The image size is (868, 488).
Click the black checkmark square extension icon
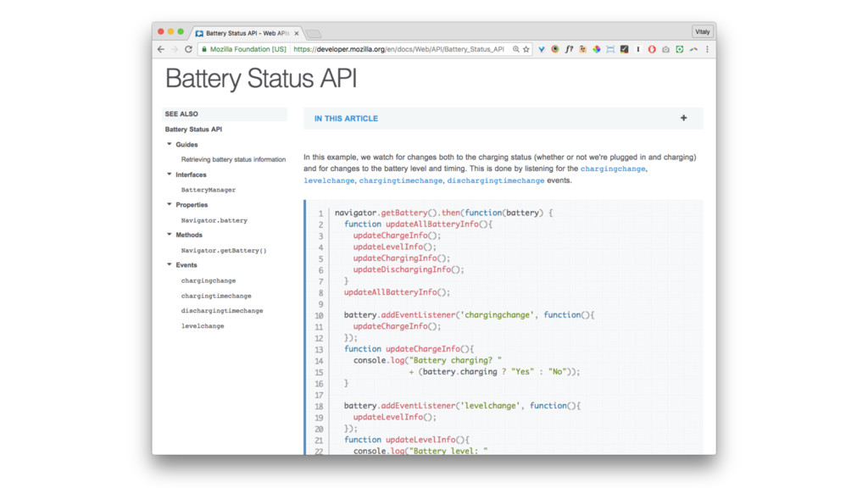tap(625, 49)
